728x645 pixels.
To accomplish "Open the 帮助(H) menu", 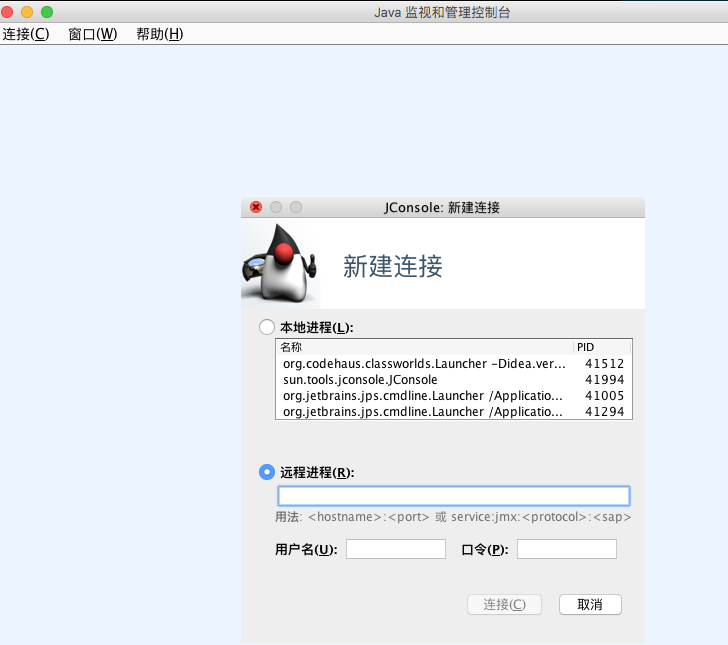I will [159, 34].
